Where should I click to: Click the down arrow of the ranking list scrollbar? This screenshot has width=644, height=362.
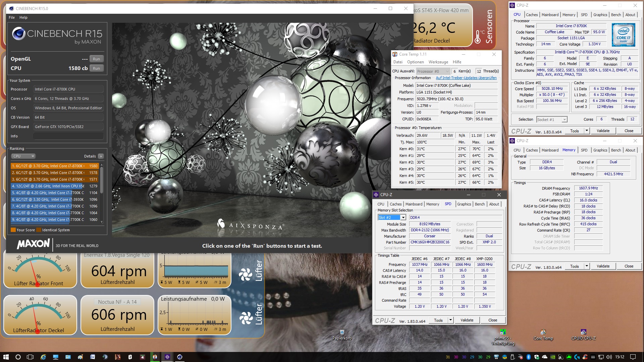[102, 222]
